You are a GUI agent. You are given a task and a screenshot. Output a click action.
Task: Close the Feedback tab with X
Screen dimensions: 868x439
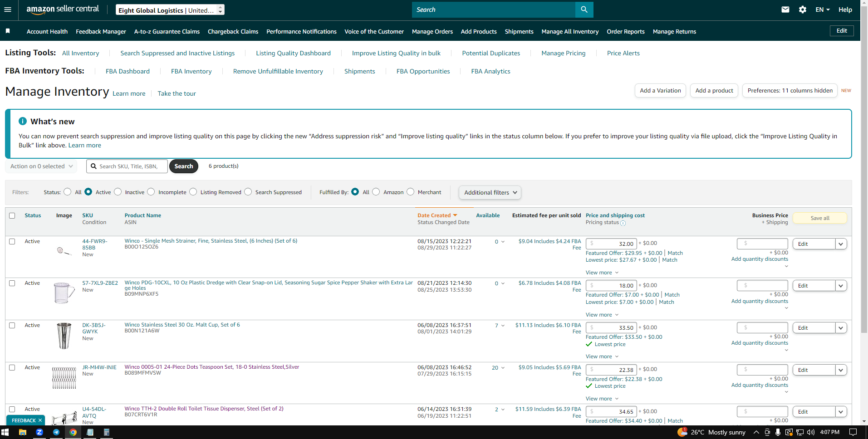pos(40,420)
